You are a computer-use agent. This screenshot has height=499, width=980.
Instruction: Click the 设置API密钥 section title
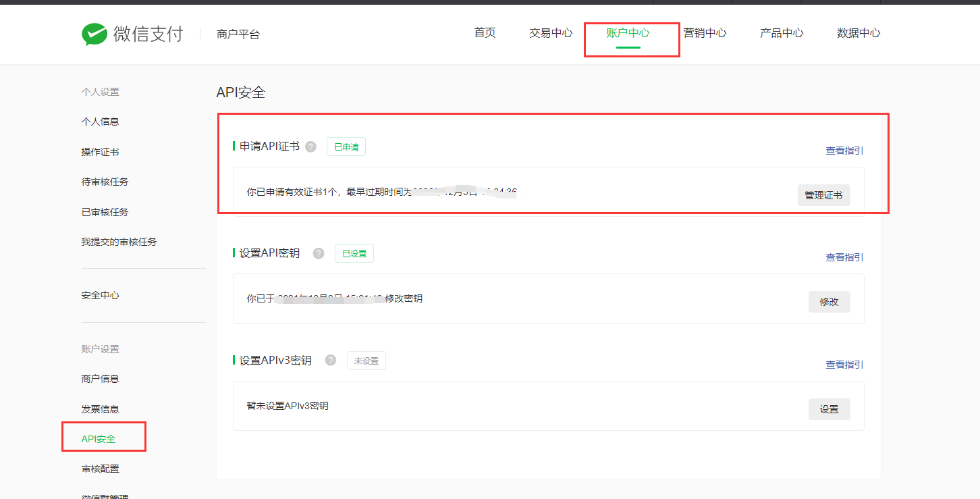[269, 253]
